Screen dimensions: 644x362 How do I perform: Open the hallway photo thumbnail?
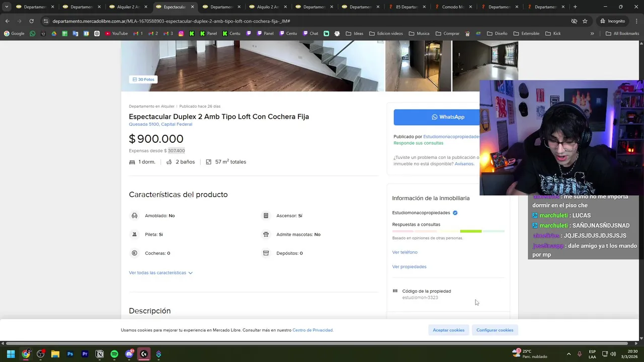pos(418,66)
